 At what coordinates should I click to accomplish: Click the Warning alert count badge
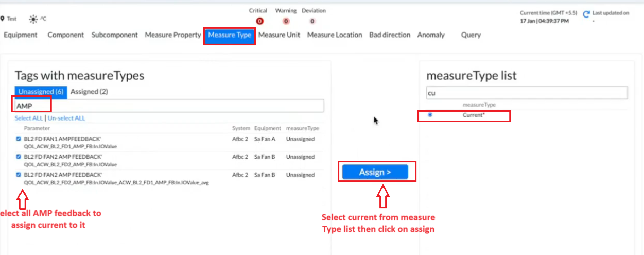pyautogui.click(x=286, y=21)
